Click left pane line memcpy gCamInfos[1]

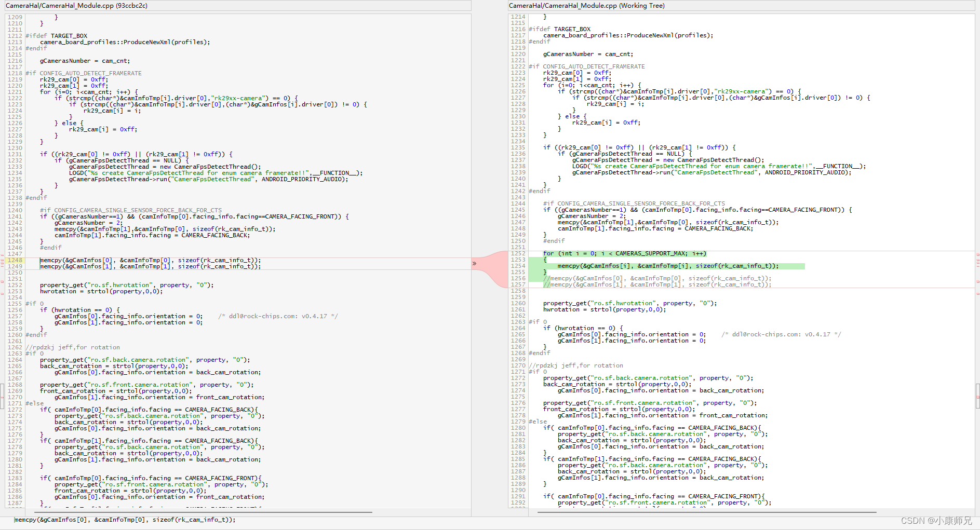151,266
